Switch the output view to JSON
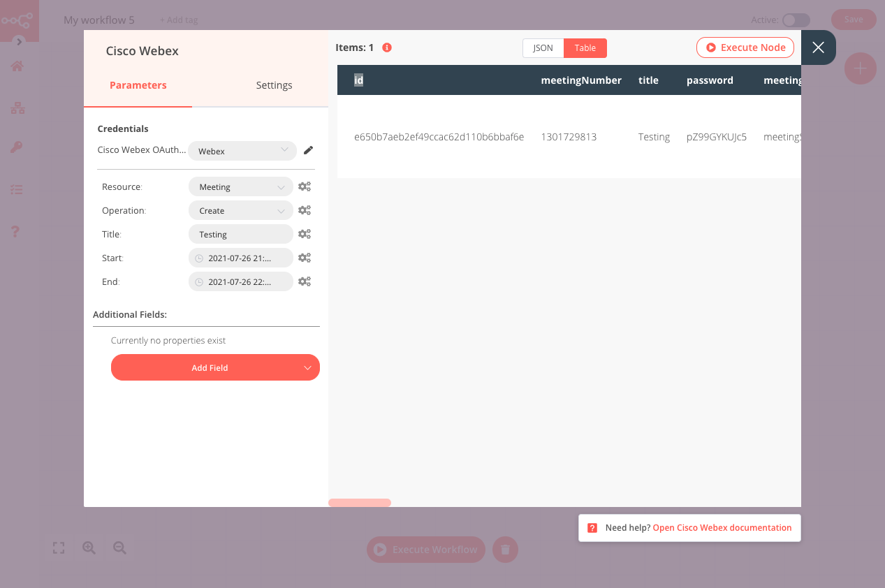Screen dimensions: 885x588 [543, 48]
